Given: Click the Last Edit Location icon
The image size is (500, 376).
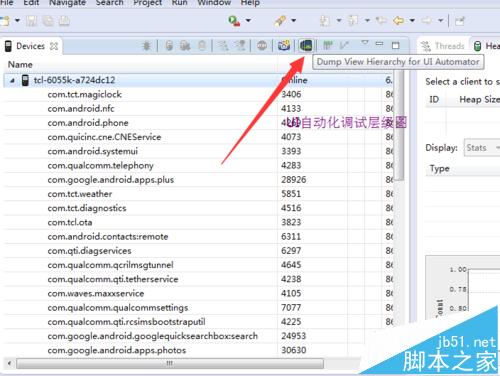Looking at the screenshot, I should [381, 21].
